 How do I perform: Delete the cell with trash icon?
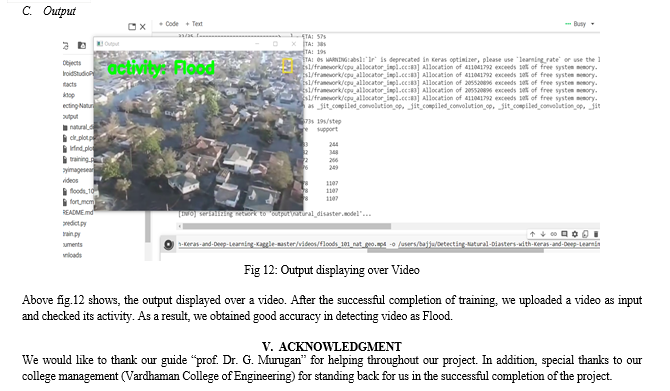[x=596, y=234]
